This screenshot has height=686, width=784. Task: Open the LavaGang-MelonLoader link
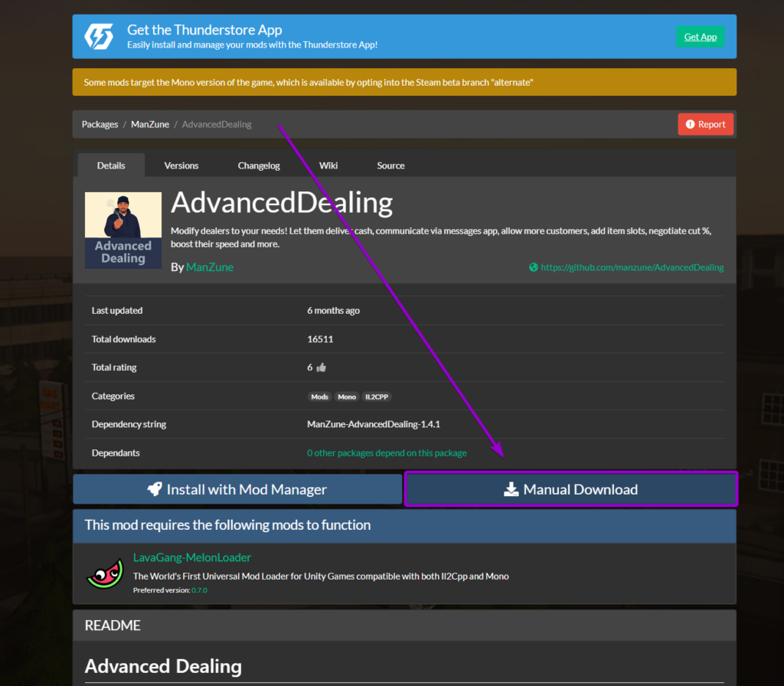(x=192, y=557)
